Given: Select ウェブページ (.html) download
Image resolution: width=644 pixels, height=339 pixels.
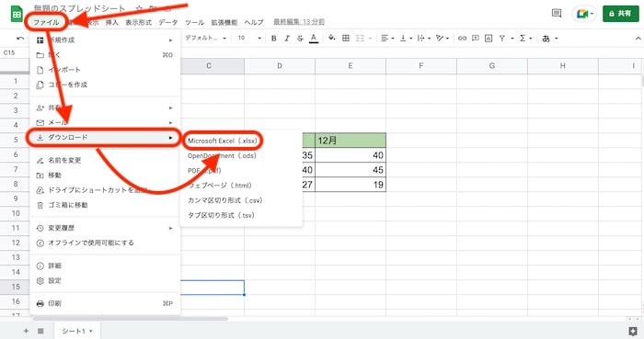Looking at the screenshot, I should [x=241, y=186].
